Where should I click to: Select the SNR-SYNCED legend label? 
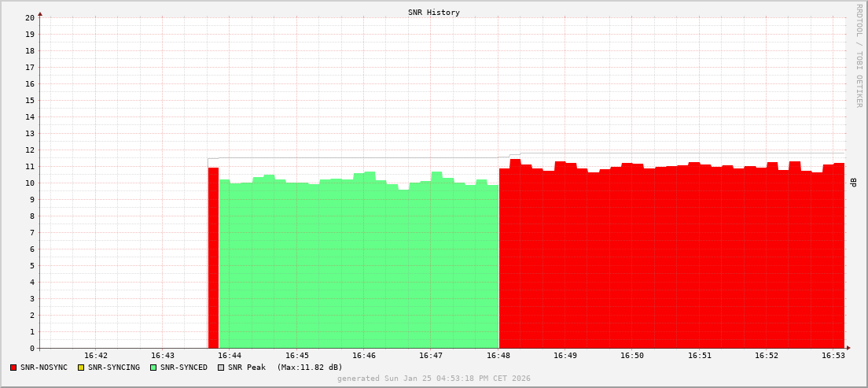[x=184, y=368]
